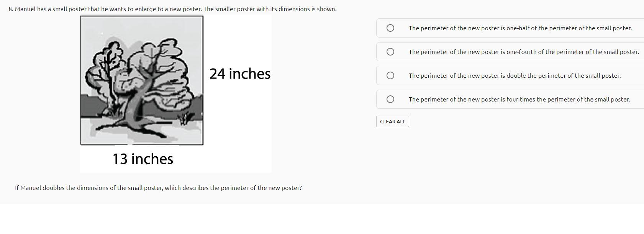Click the answer text mentioning one-fourth
Screen dimensions: 644x234
tap(523, 52)
